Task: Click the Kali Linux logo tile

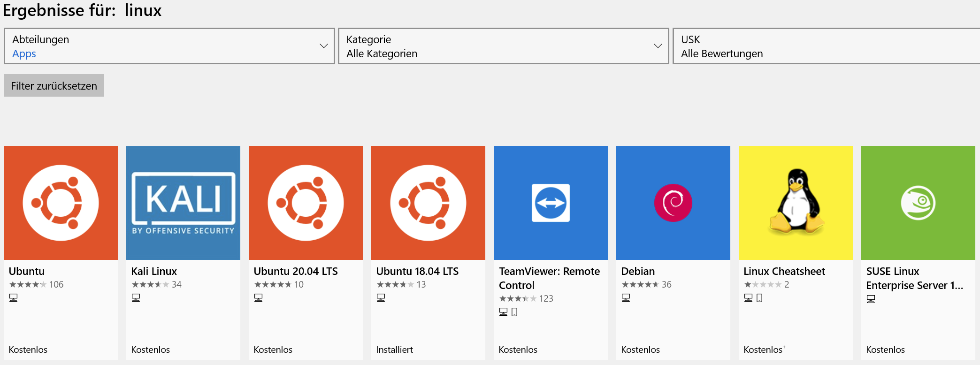Action: (x=183, y=203)
